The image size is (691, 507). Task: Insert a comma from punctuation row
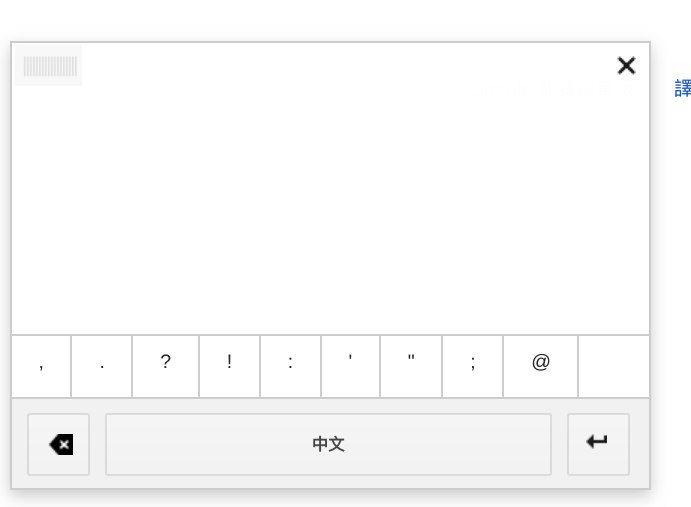(x=41, y=366)
